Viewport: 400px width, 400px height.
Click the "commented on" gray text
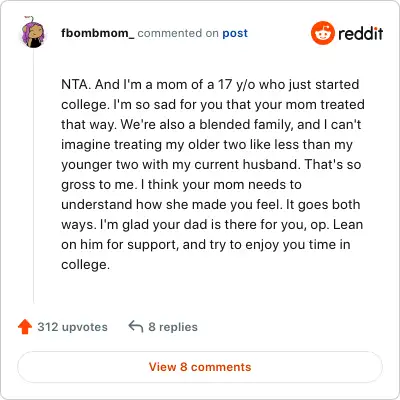pos(178,33)
